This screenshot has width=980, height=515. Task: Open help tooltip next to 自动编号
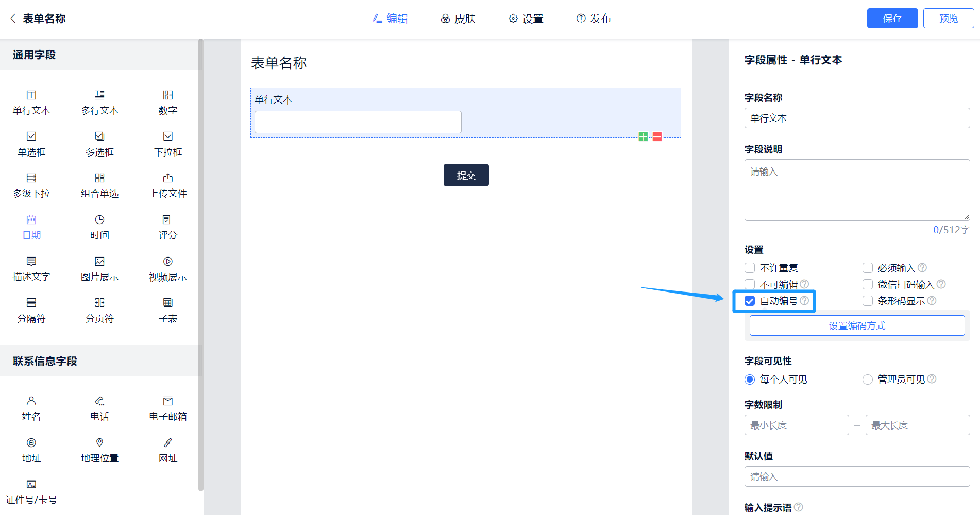pos(804,301)
